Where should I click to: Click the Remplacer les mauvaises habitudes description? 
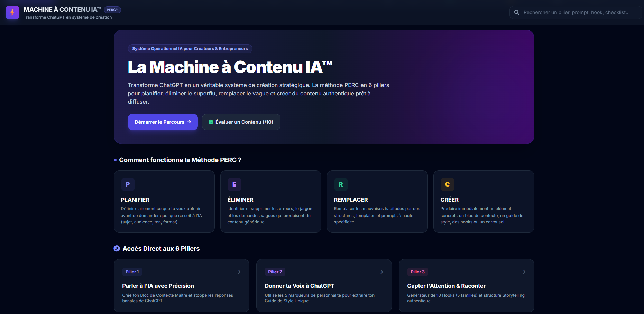(377, 215)
